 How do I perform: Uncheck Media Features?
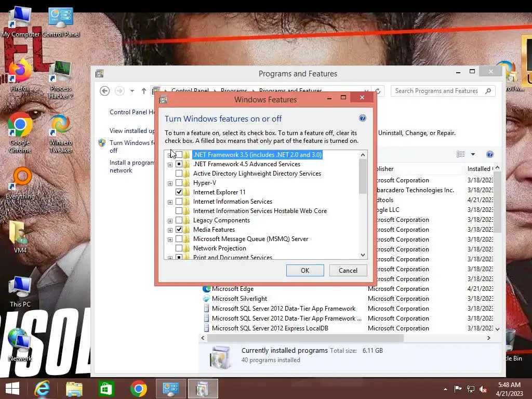[179, 230]
